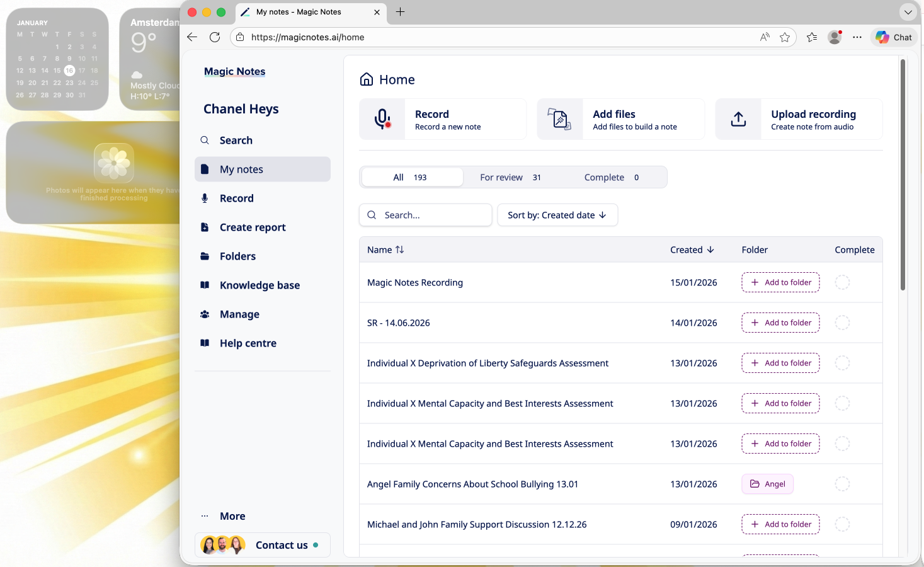Expand the More sidebar menu

(x=232, y=516)
